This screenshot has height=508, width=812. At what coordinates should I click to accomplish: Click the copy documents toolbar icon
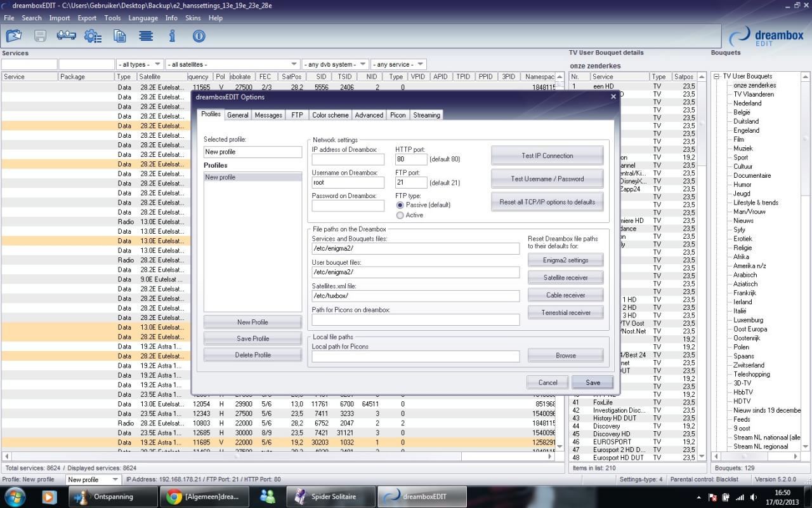pos(119,36)
